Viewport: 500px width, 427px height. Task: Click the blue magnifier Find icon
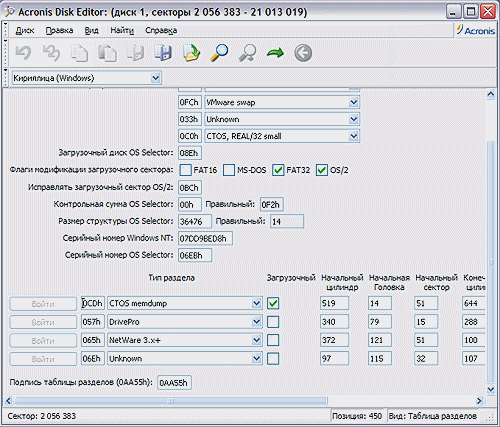219,53
